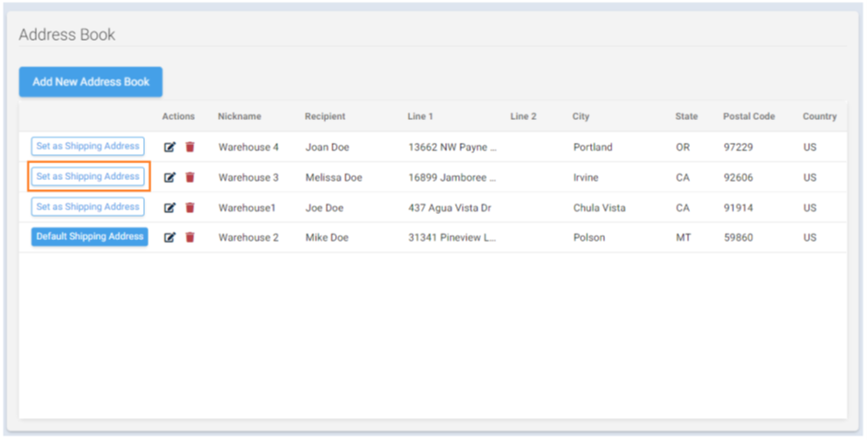Click the Recipient column header

tap(325, 117)
